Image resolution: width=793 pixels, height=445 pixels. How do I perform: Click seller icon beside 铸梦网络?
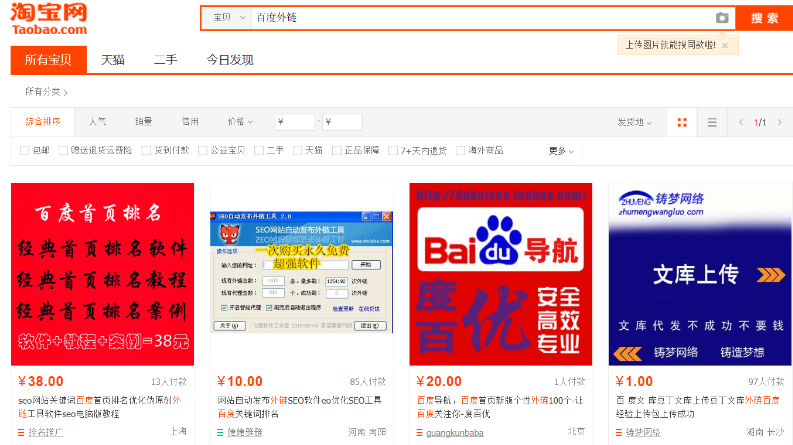click(619, 432)
